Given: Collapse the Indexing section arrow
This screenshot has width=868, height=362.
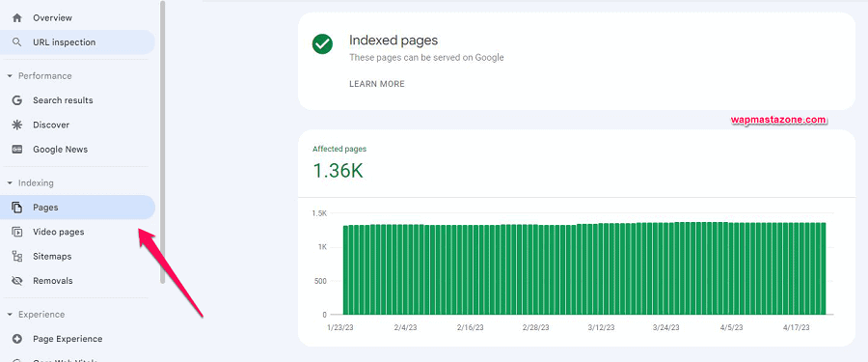Looking at the screenshot, I should [10, 183].
